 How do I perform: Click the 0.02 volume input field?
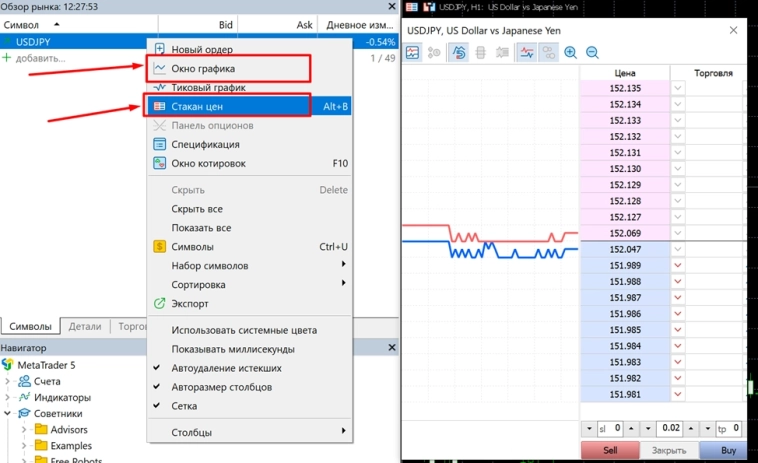click(670, 428)
